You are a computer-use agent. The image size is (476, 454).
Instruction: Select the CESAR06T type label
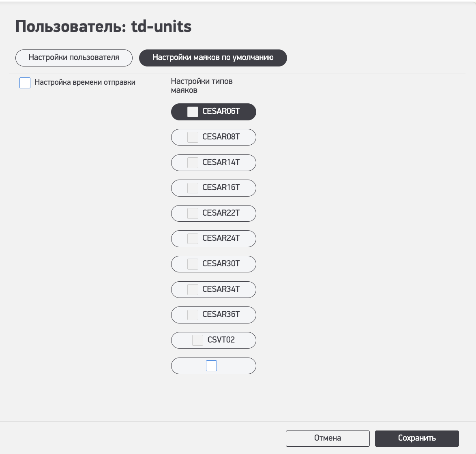221,111
